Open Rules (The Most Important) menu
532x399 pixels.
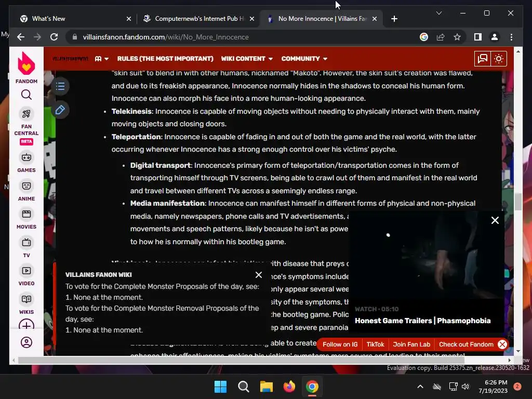coord(165,59)
